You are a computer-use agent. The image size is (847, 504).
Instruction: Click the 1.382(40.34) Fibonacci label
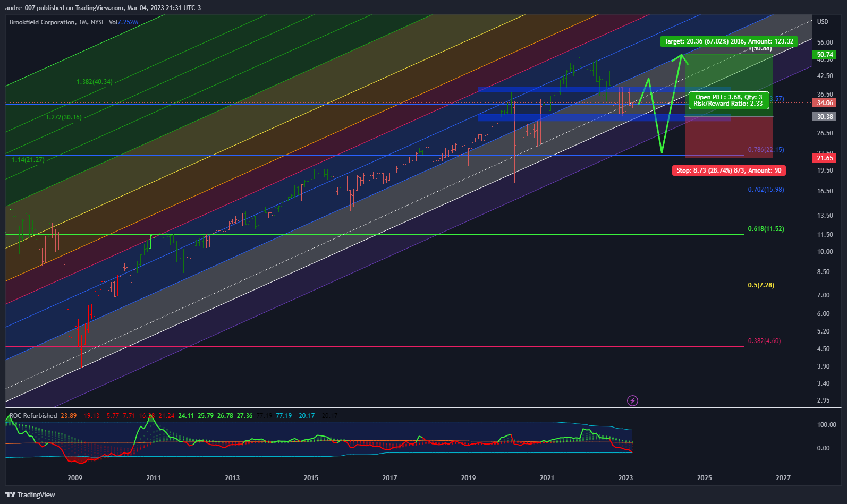tap(95, 82)
